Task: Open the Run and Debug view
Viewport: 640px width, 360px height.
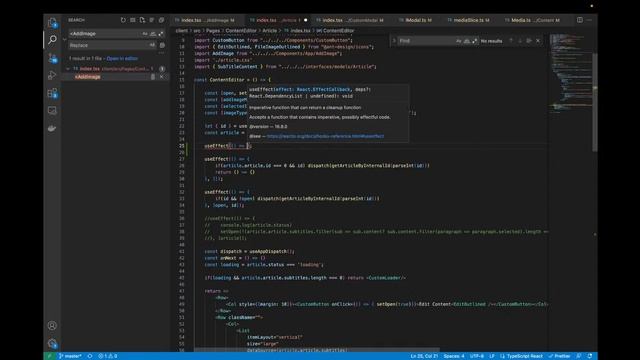Action: [52, 76]
